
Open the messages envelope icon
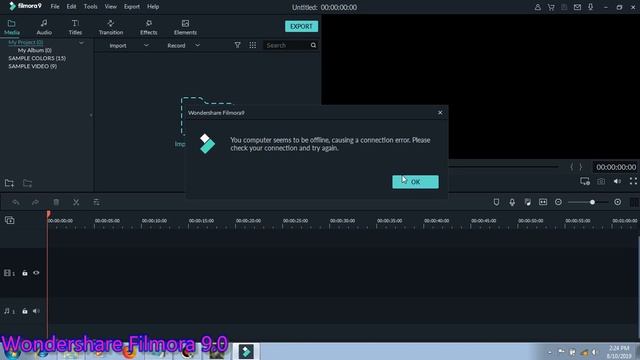pos(577,7)
